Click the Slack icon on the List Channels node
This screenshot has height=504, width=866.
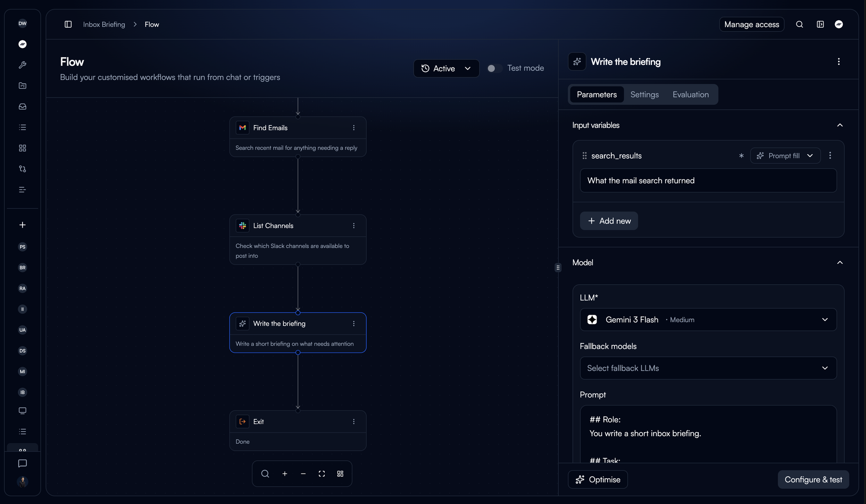coord(243,226)
